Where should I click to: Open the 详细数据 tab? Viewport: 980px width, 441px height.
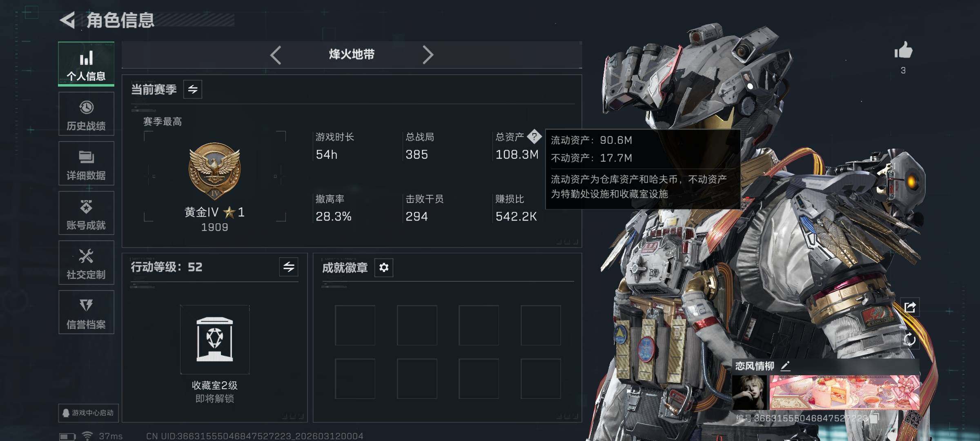click(x=86, y=164)
